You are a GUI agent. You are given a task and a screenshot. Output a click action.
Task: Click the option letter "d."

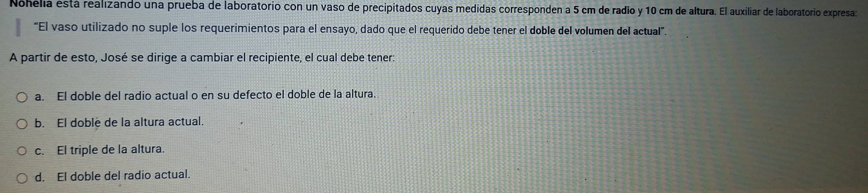(40, 176)
